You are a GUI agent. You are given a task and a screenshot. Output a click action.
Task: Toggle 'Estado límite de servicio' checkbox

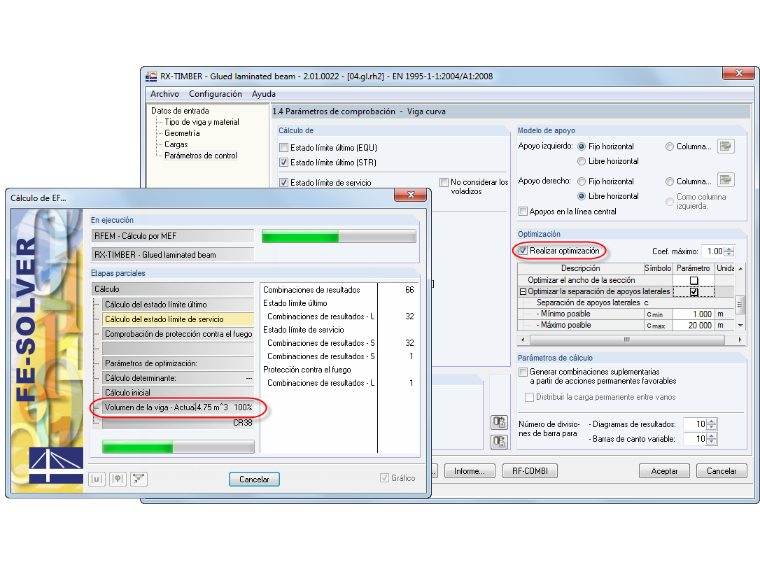(x=284, y=183)
